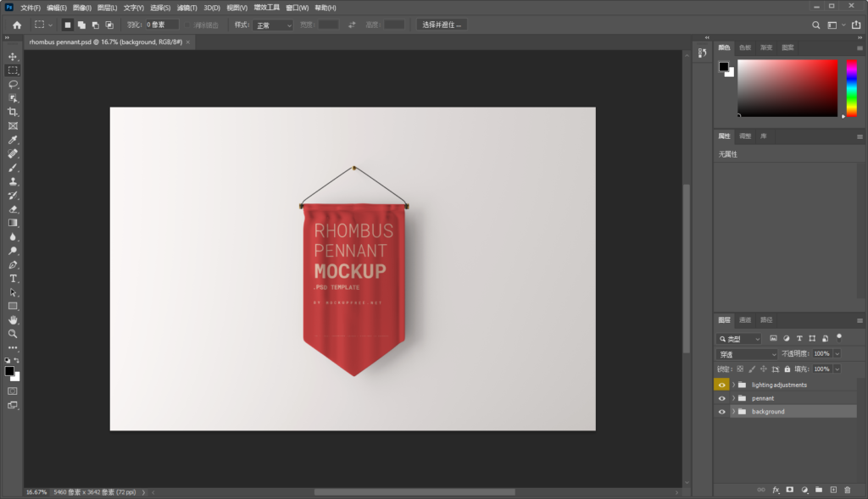Click the layer styles fx icon

[776, 490]
